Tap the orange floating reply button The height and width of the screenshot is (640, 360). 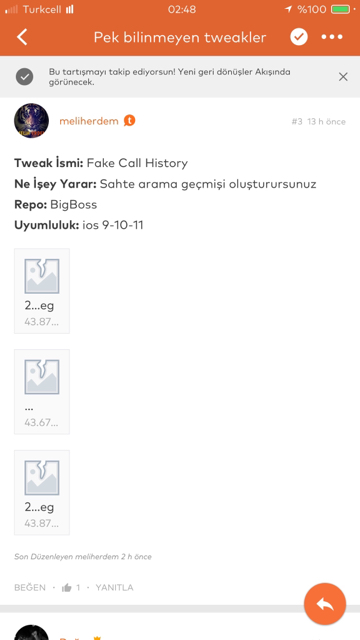click(x=325, y=604)
